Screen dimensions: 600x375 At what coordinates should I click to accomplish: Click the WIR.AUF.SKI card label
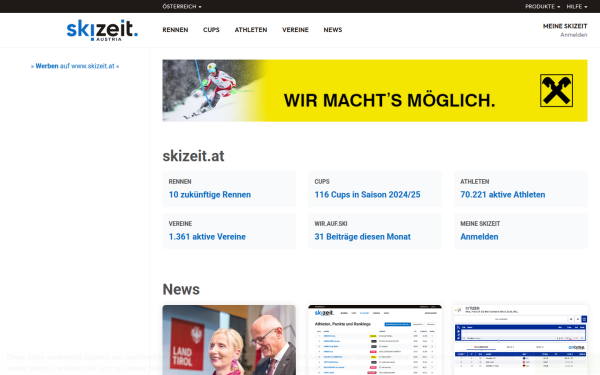click(x=331, y=223)
